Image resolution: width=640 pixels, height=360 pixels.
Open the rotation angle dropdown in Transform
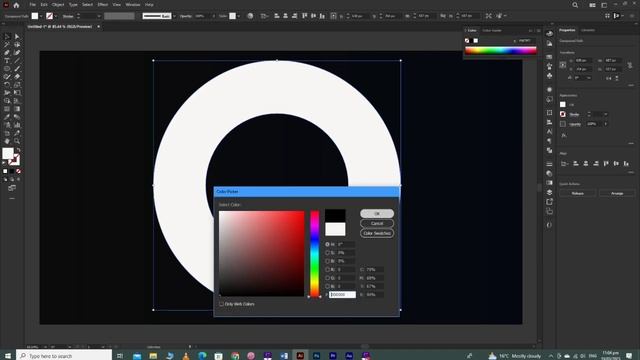pyautogui.click(x=588, y=78)
